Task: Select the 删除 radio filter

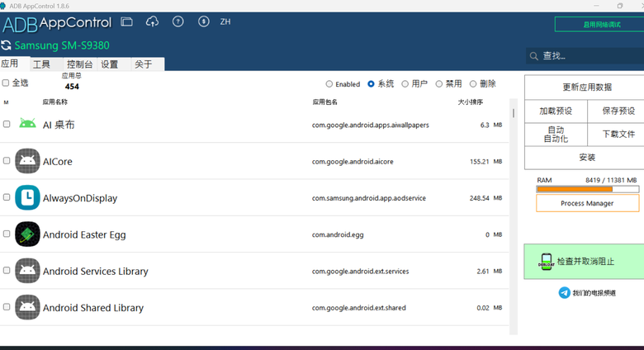Action: [x=473, y=84]
